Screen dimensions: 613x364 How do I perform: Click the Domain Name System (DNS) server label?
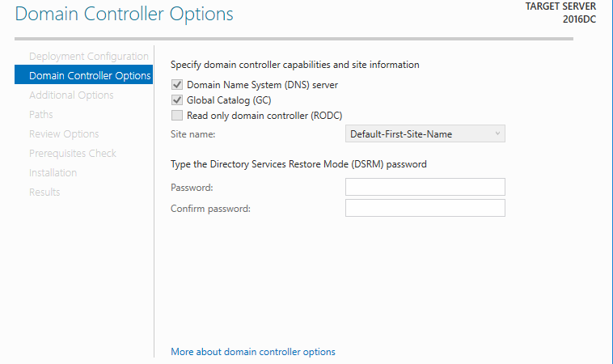[262, 85]
